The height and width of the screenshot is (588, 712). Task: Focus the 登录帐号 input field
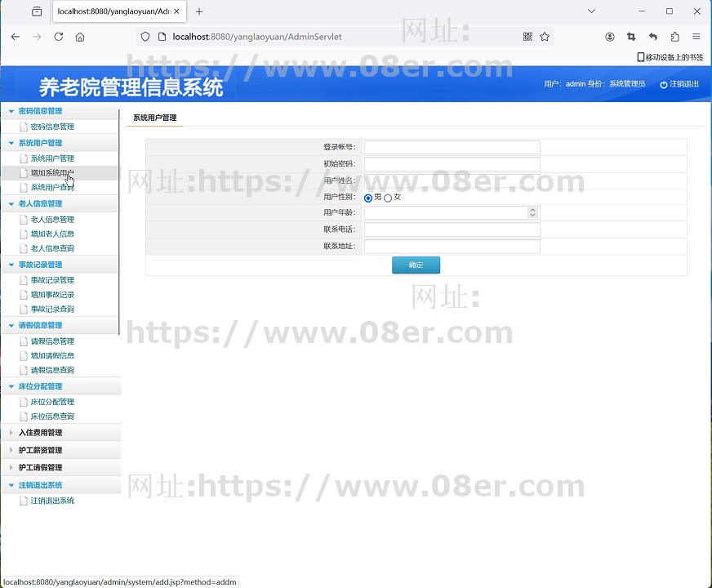(x=452, y=147)
